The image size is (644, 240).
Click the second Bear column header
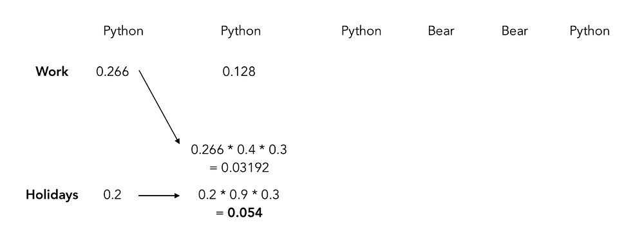pos(515,31)
